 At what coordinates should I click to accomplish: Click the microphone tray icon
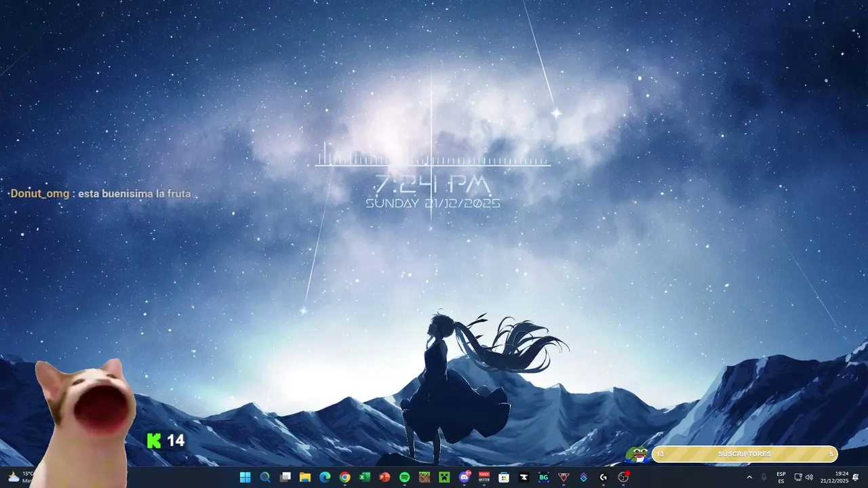tap(764, 477)
